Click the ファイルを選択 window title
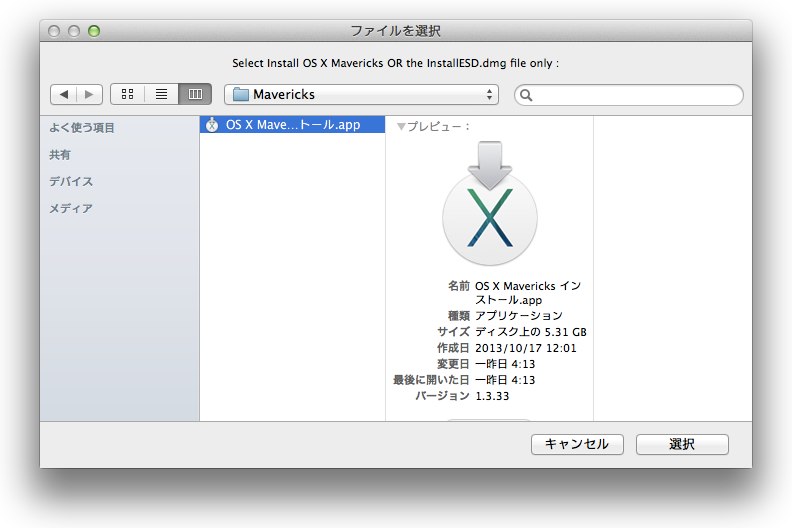The image size is (792, 528). click(x=395, y=31)
